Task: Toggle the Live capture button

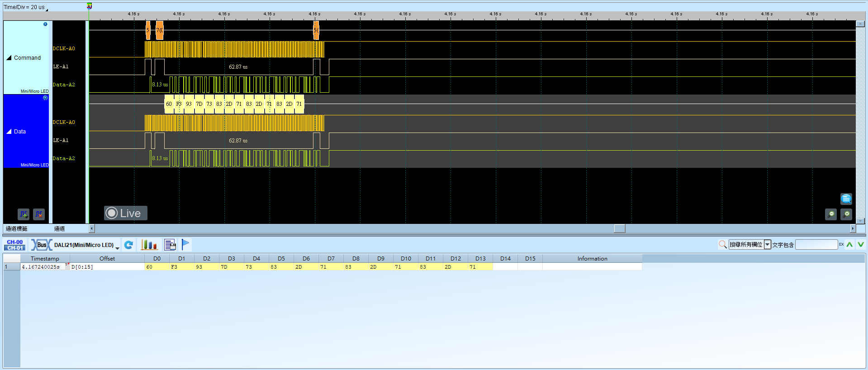Action: 126,213
